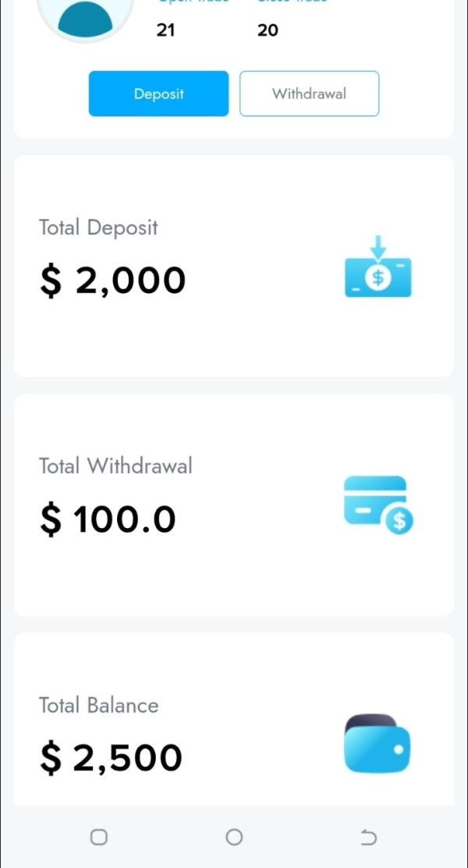The image size is (468, 868).
Task: Tap the partially visible Close trade label
Action: pyautogui.click(x=292, y=2)
